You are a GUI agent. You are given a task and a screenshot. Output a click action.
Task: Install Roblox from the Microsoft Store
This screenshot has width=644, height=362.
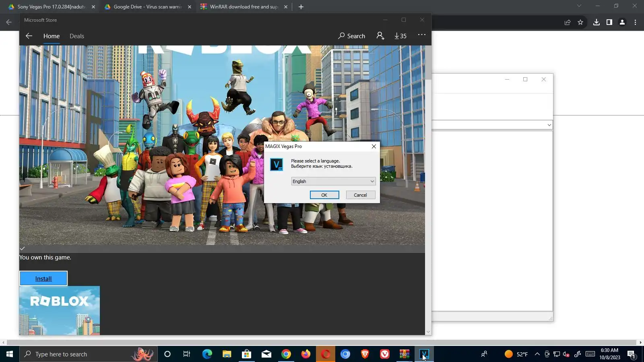pyautogui.click(x=43, y=278)
